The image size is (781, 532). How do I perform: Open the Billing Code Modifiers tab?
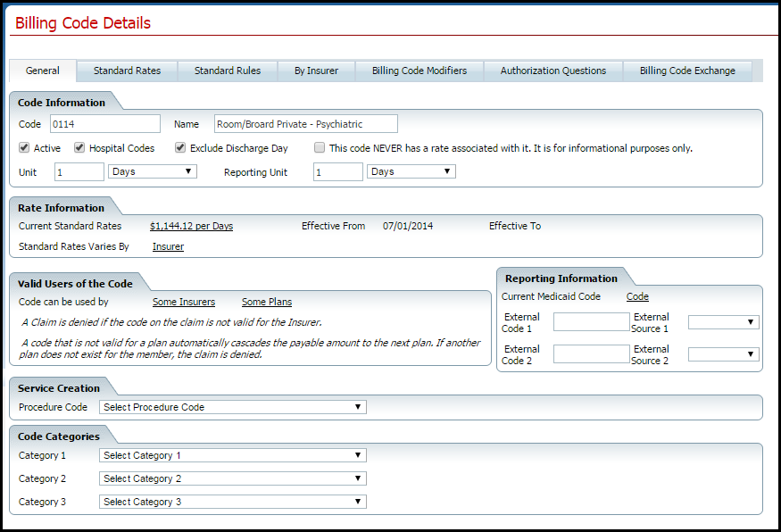tap(420, 71)
